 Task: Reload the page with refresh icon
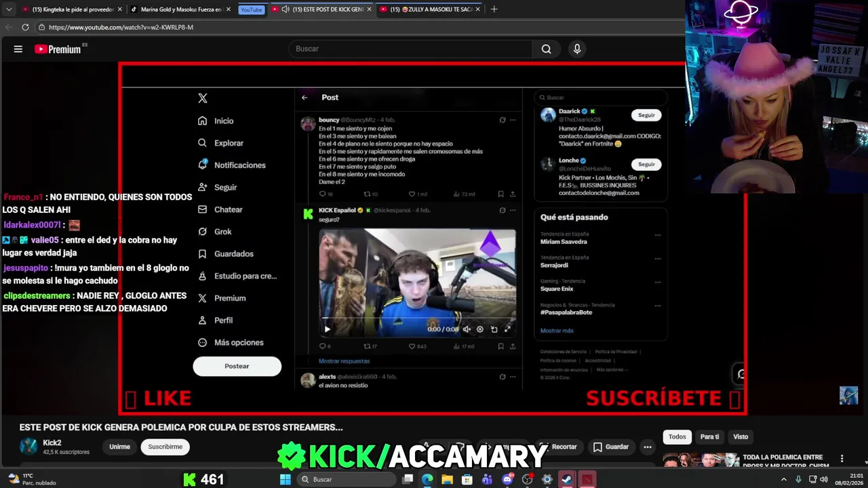(x=25, y=27)
